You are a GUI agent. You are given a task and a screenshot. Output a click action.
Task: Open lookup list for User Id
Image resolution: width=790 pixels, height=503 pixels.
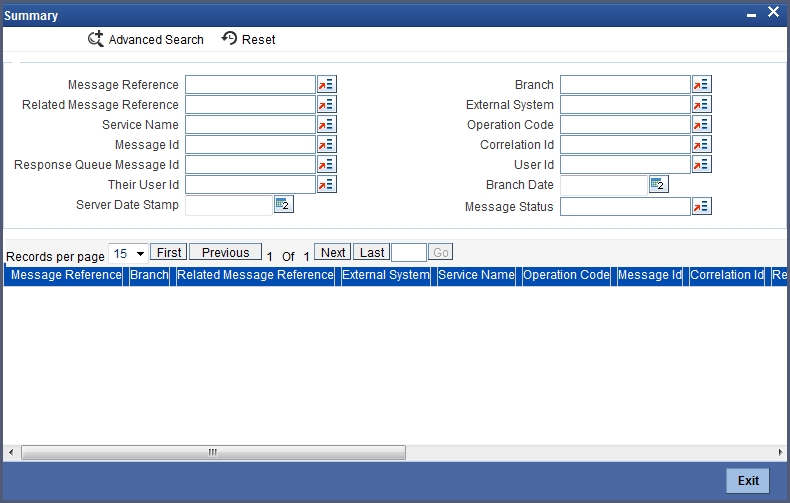pyautogui.click(x=701, y=164)
